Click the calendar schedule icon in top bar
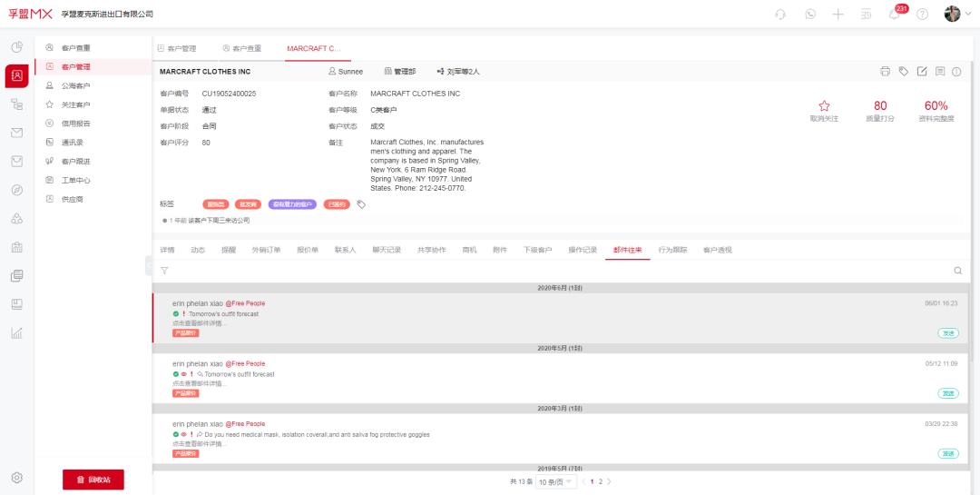This screenshot has height=495, width=980. point(867,15)
